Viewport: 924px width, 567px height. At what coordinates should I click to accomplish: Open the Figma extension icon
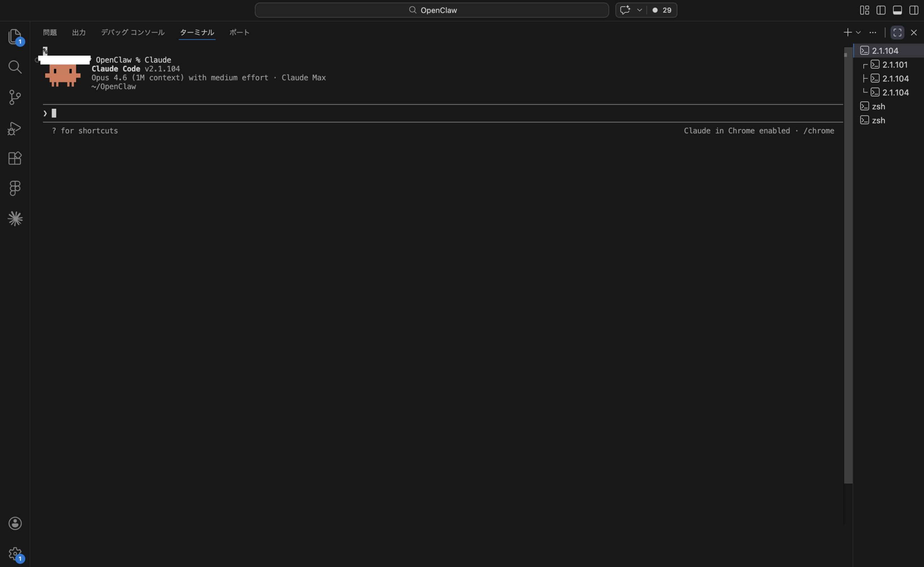tap(15, 188)
